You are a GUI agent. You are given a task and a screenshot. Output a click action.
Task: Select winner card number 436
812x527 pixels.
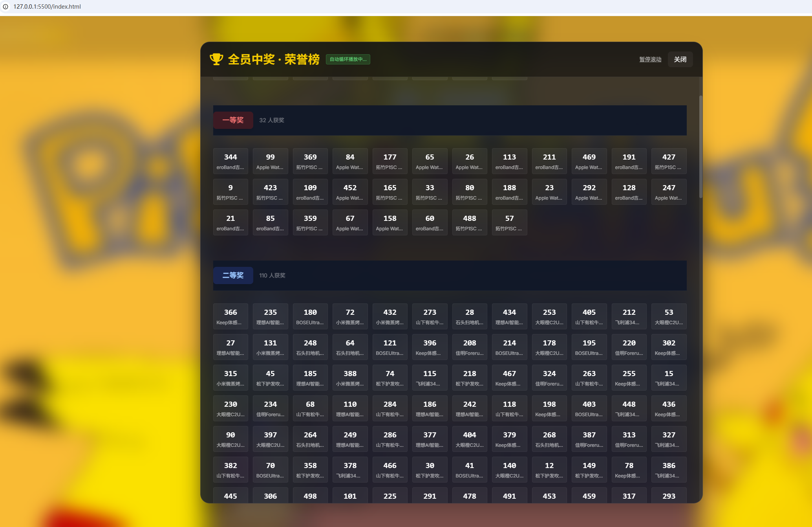(x=668, y=408)
